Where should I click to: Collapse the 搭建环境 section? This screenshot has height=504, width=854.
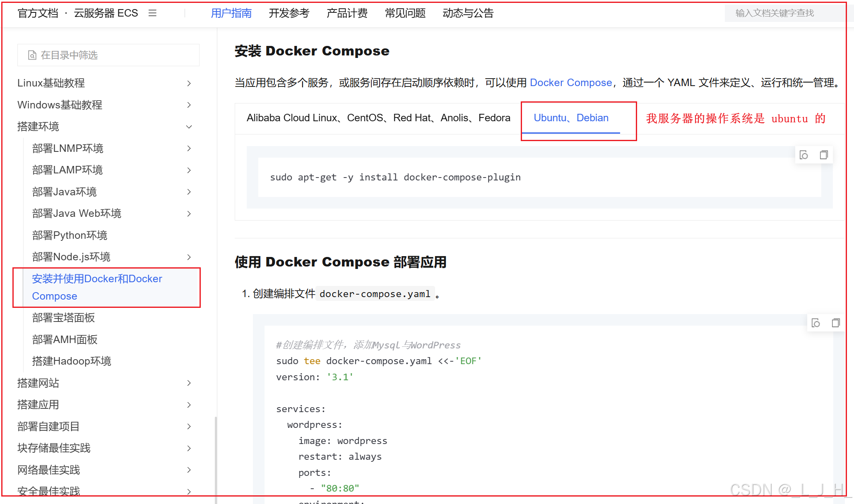click(189, 127)
